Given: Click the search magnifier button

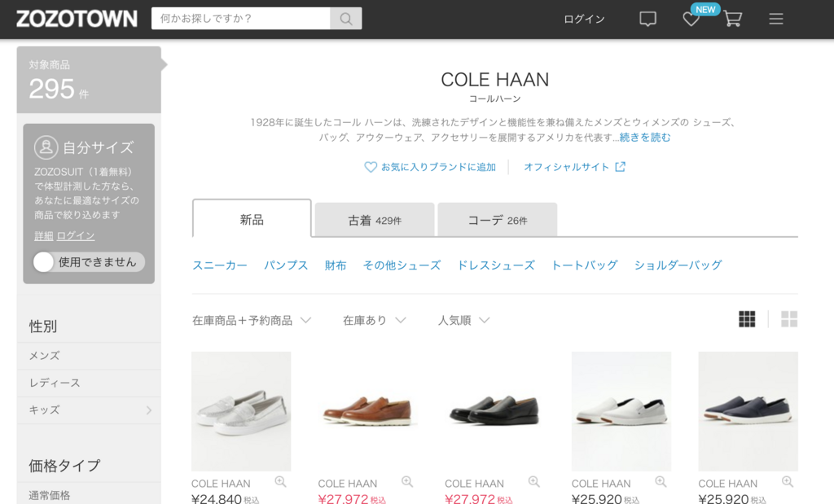Looking at the screenshot, I should pyautogui.click(x=346, y=19).
